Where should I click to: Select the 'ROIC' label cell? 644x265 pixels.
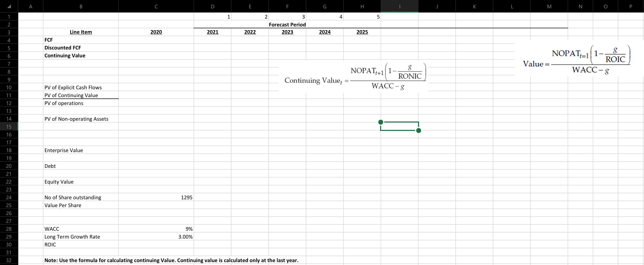81,244
